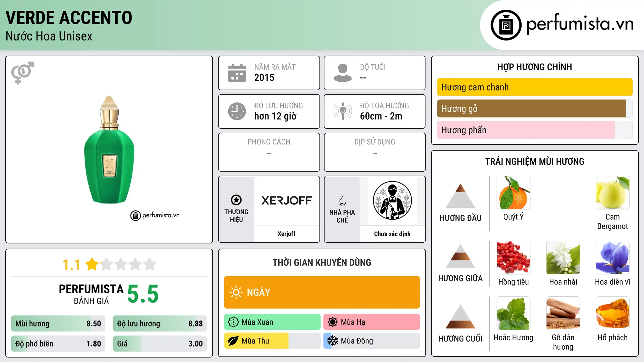The image size is (644, 362).
Task: Click the unisex gender symbol icon
Action: pos(22,73)
